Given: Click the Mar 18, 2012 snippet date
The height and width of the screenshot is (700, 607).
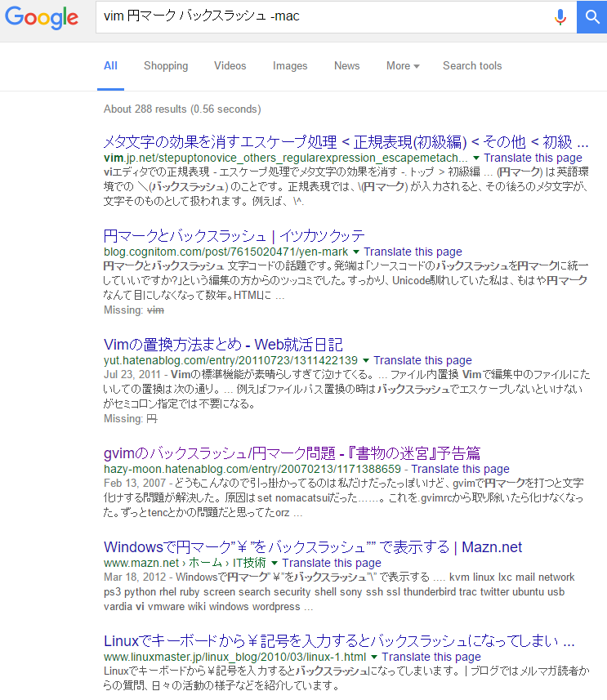Looking at the screenshot, I should (135, 577).
